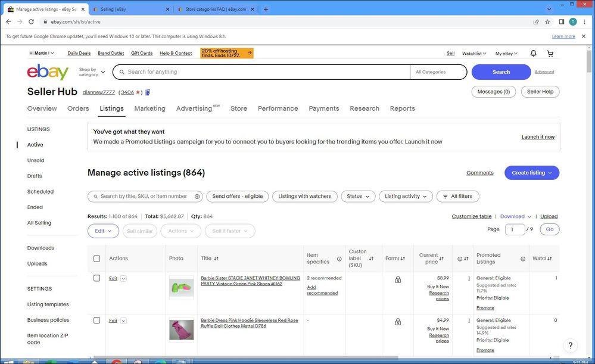The width and height of the screenshot is (595, 364).
Task: Click the browser back arrow
Action: point(8,21)
